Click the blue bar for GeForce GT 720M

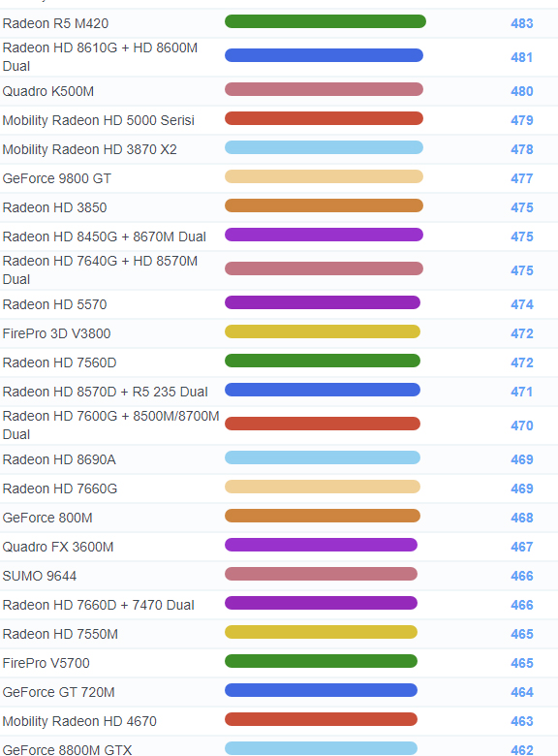(321, 690)
